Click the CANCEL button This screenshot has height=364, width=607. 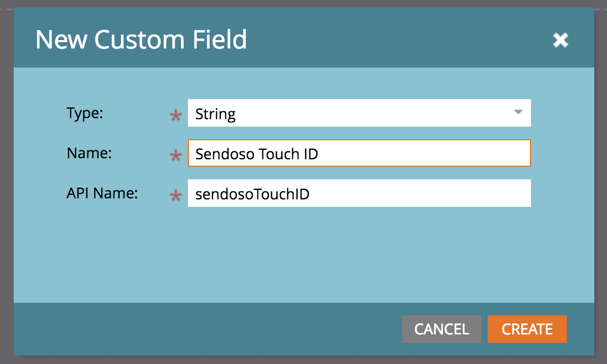[x=442, y=329]
